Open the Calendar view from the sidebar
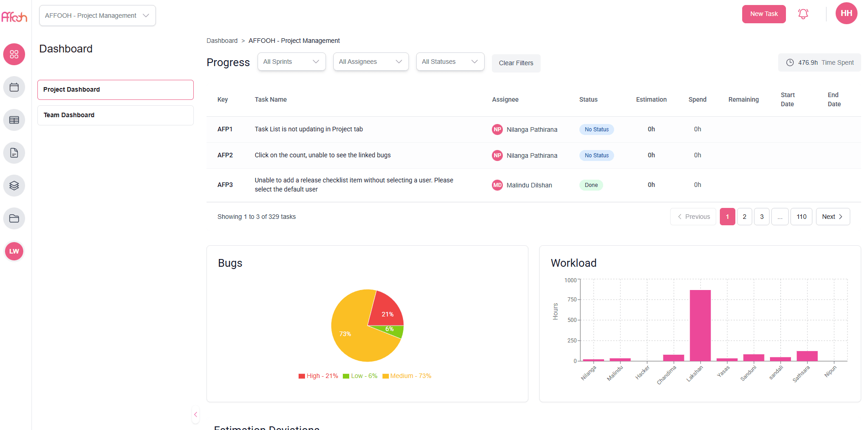The width and height of the screenshot is (868, 430). tap(14, 87)
